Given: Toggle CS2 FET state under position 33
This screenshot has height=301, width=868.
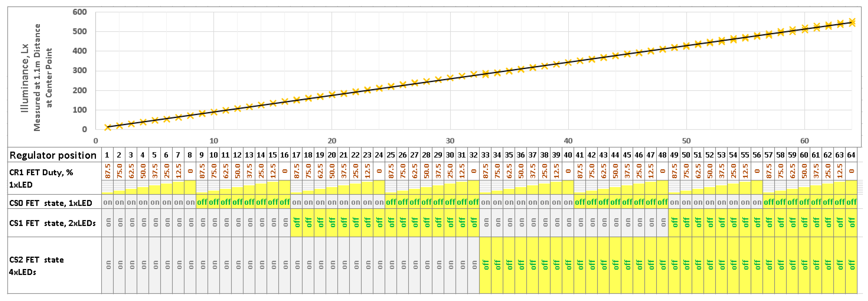Looking at the screenshot, I should [485, 265].
